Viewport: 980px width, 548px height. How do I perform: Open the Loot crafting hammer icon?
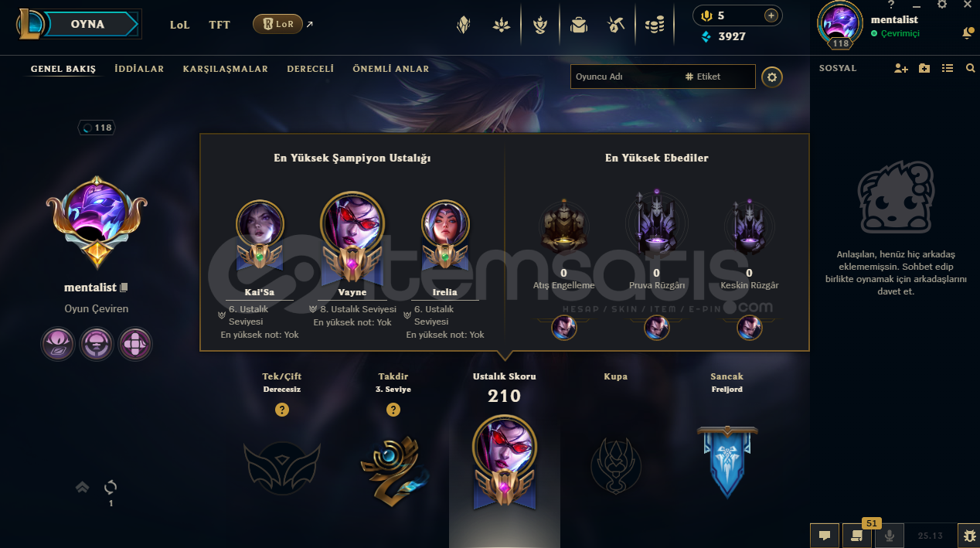point(616,26)
